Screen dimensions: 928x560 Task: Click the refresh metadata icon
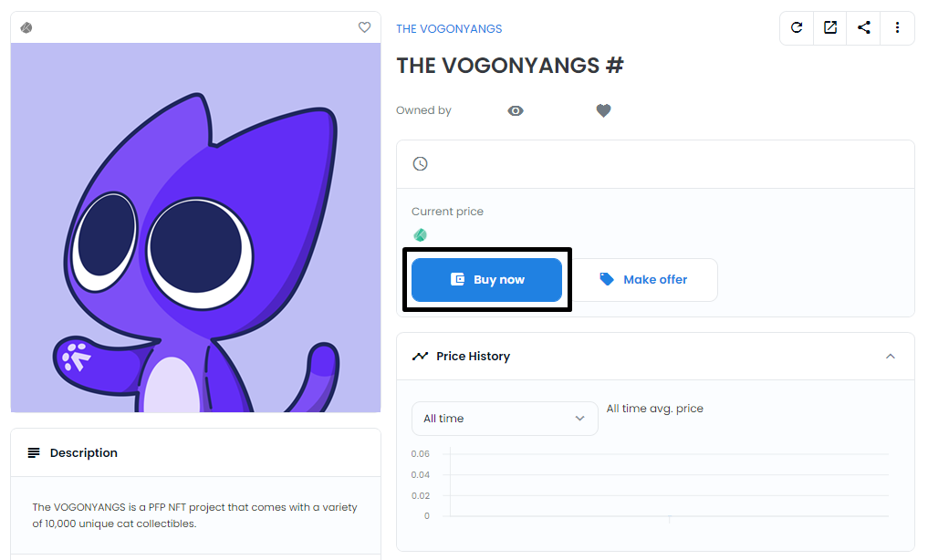point(797,27)
